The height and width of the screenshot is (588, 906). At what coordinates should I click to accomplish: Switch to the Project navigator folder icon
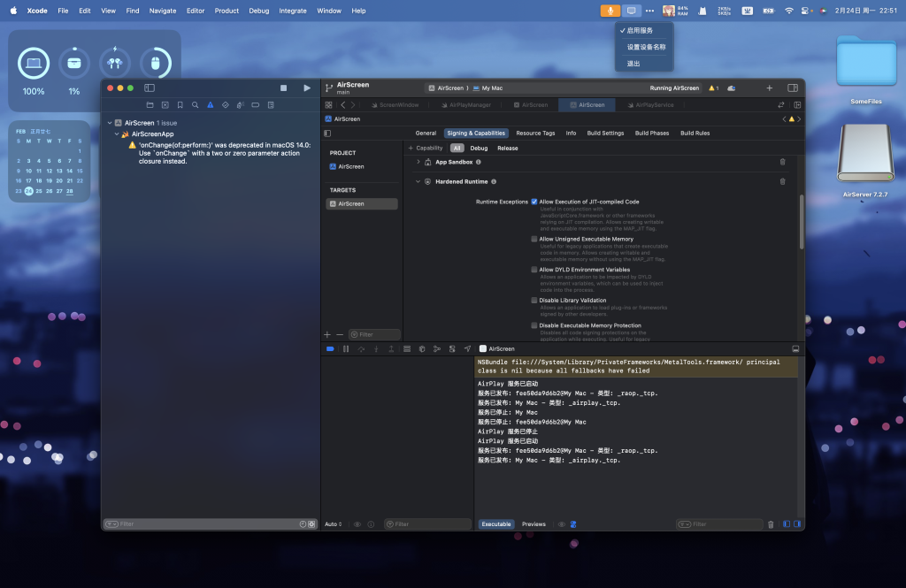150,104
